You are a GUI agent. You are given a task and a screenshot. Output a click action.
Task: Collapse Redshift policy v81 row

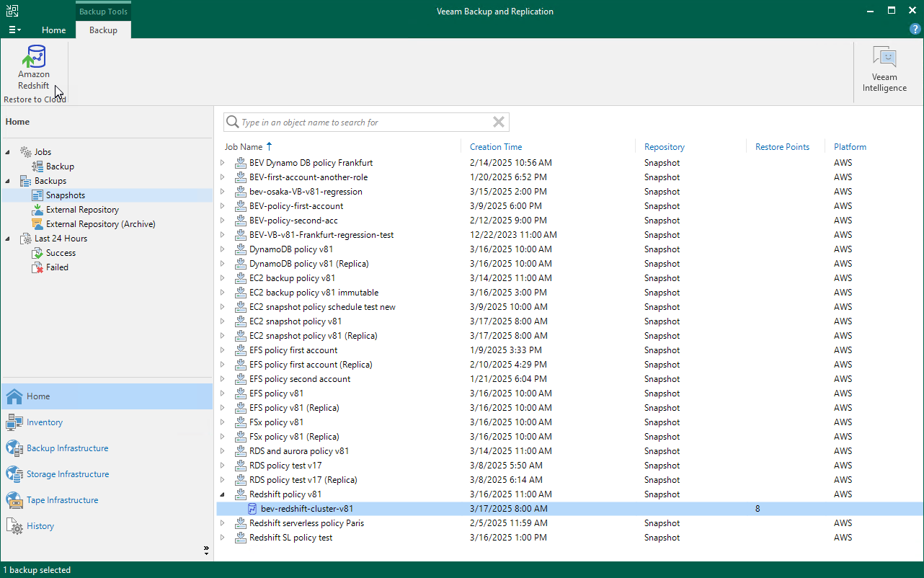click(x=223, y=494)
